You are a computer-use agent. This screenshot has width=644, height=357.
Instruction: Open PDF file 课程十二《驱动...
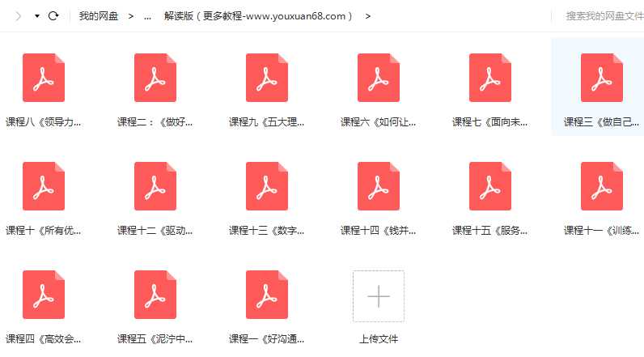pyautogui.click(x=155, y=187)
